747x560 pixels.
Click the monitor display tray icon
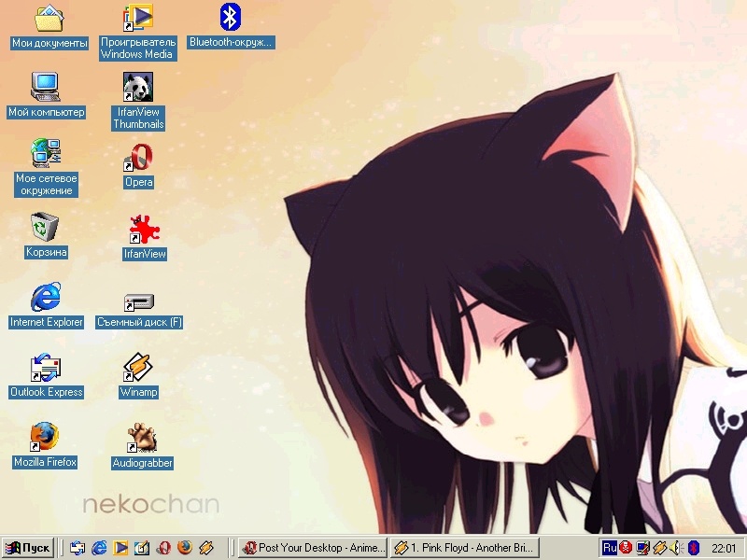click(x=643, y=548)
